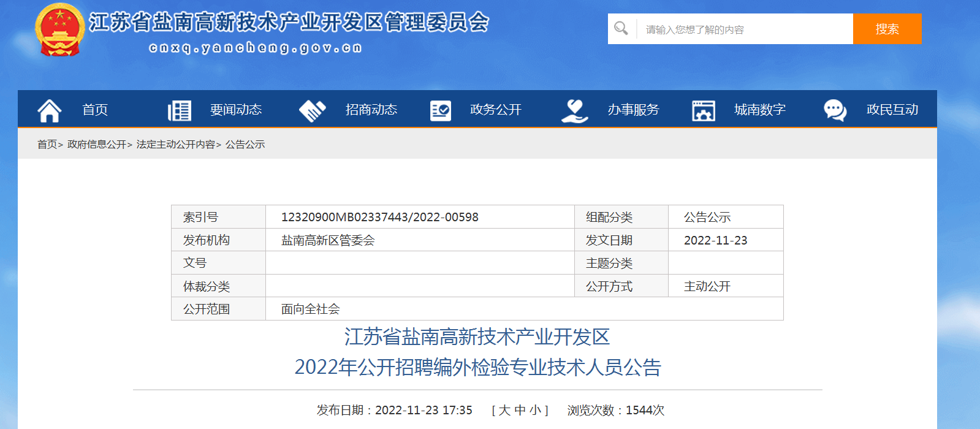Go to the 办事服务 menu
980x429 pixels.
click(x=633, y=110)
